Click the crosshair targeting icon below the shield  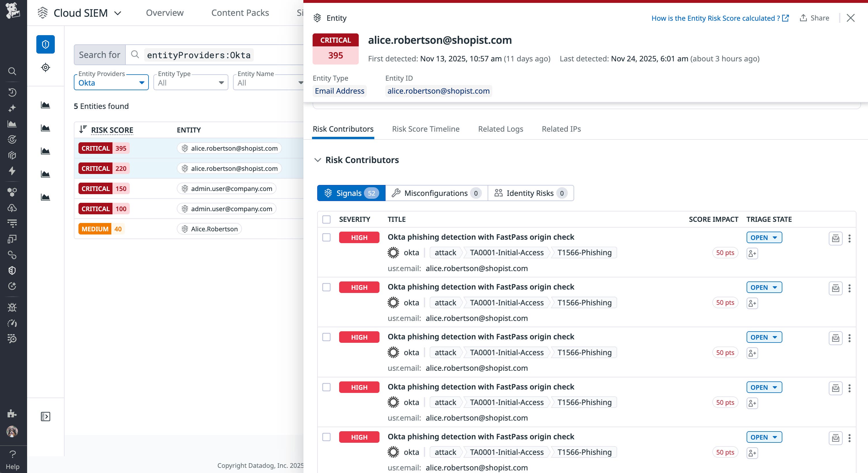(45, 67)
